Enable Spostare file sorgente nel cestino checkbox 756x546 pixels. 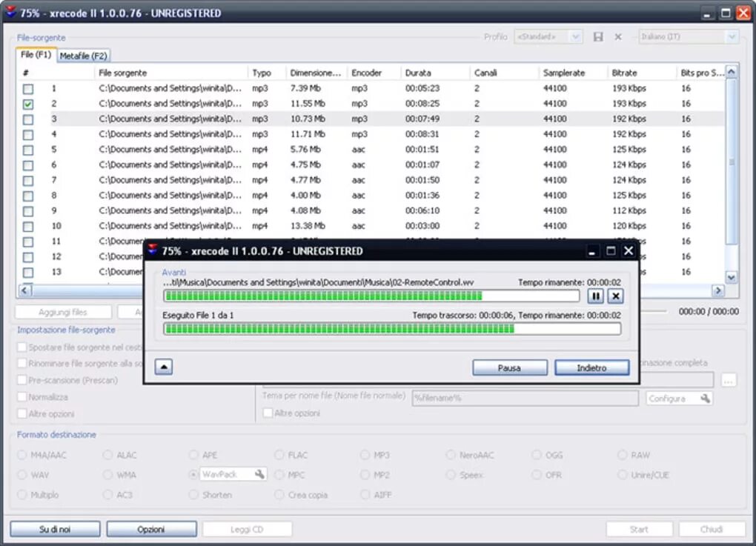pyautogui.click(x=21, y=347)
